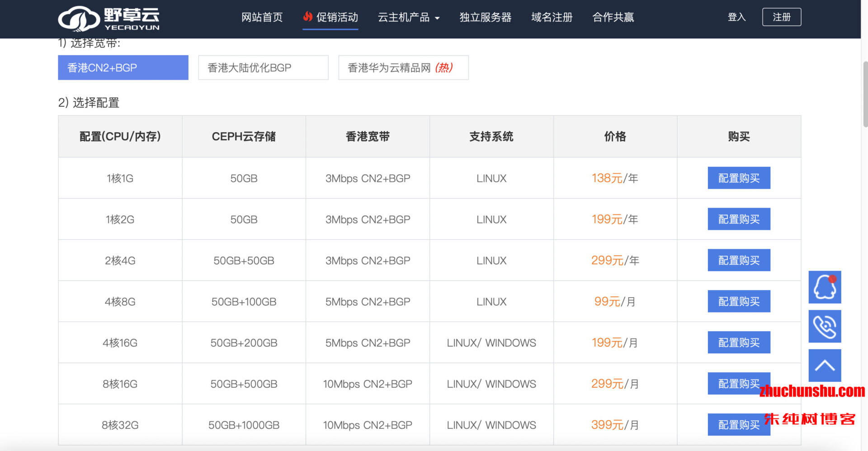
Task: Click the 50GB+100GB storage cell
Action: point(244,302)
